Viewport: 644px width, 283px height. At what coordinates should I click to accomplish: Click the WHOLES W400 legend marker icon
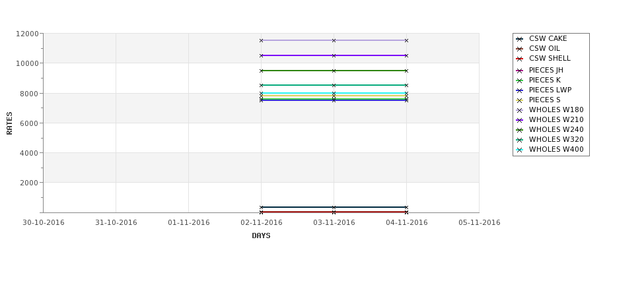click(x=520, y=150)
